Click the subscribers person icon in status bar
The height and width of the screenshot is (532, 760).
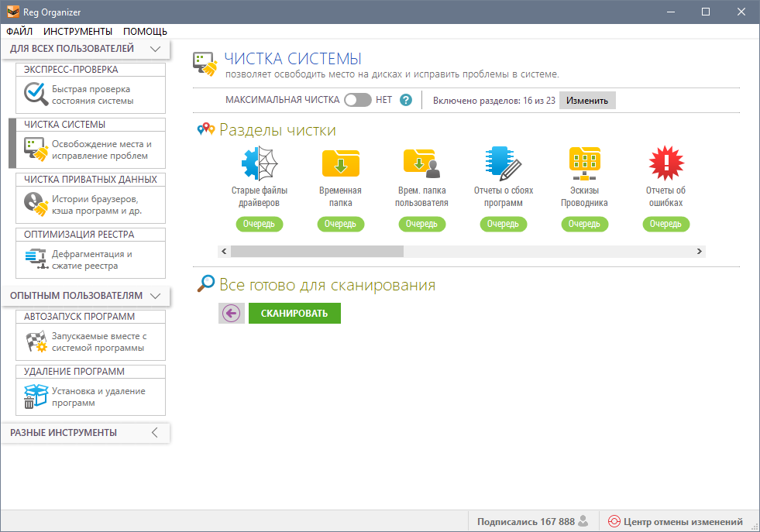click(x=583, y=521)
